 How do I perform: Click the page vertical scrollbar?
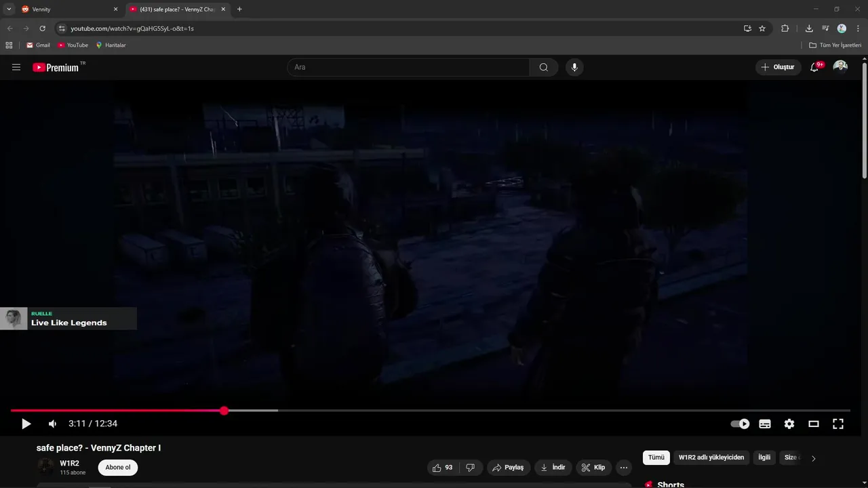[x=865, y=121]
